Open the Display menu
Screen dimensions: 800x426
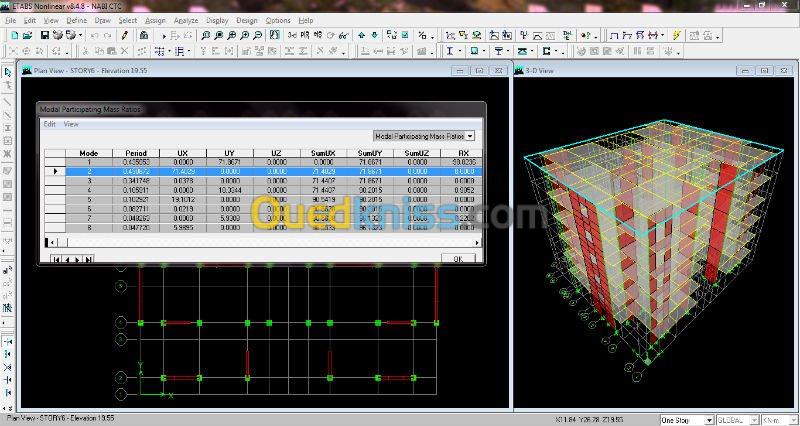217,20
